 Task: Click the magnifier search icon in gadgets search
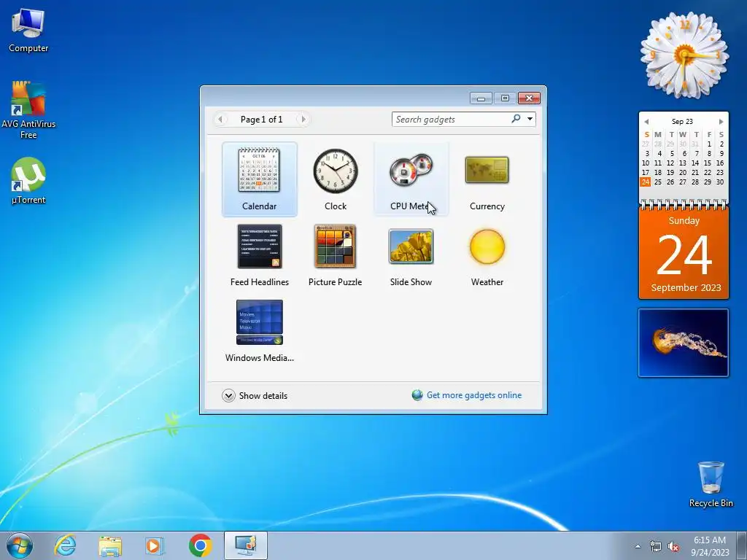(x=516, y=119)
